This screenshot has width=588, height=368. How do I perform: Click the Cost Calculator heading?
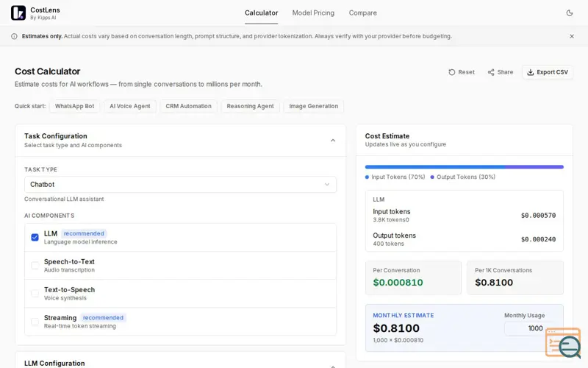click(x=48, y=71)
